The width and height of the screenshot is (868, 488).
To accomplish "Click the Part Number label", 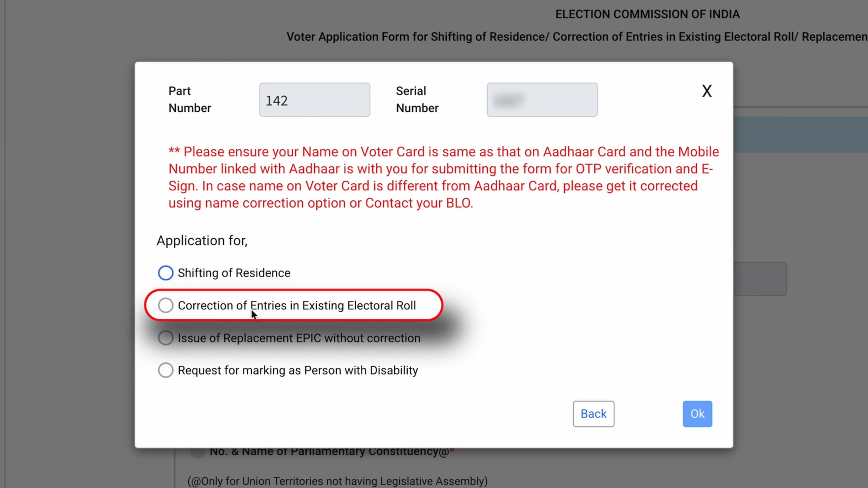I will click(189, 99).
